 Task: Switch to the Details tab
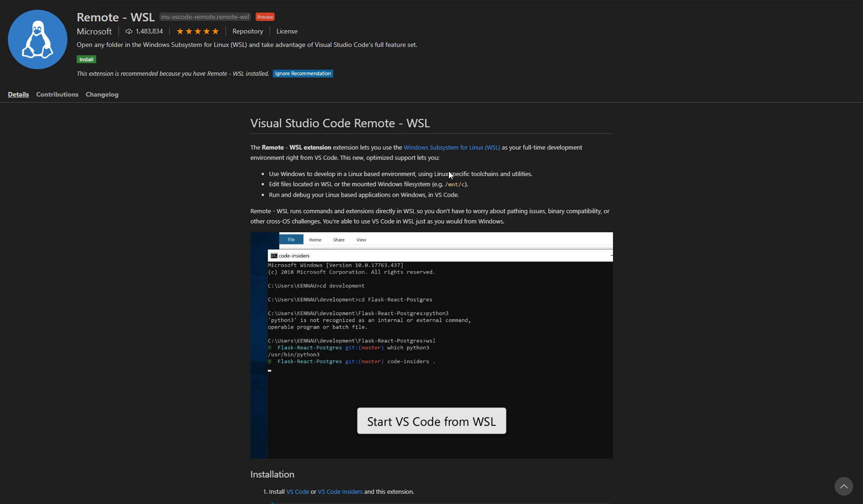18,94
